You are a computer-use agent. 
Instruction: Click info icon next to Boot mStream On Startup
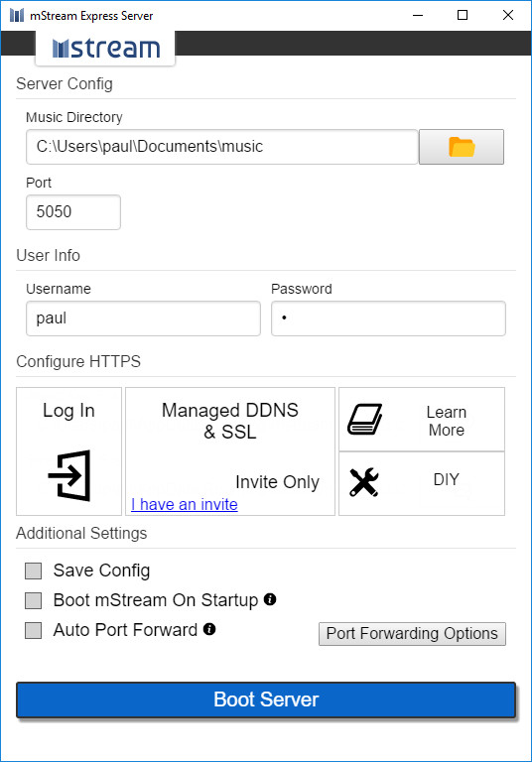click(270, 599)
